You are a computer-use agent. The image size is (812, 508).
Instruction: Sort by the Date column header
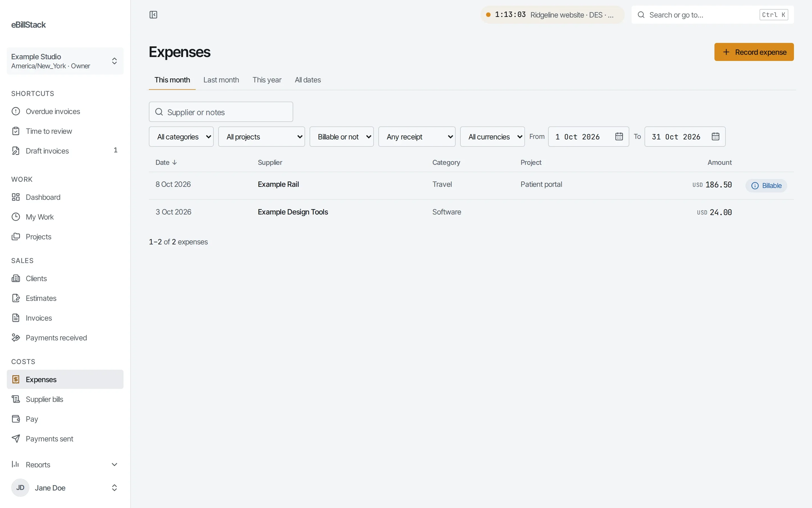166,163
